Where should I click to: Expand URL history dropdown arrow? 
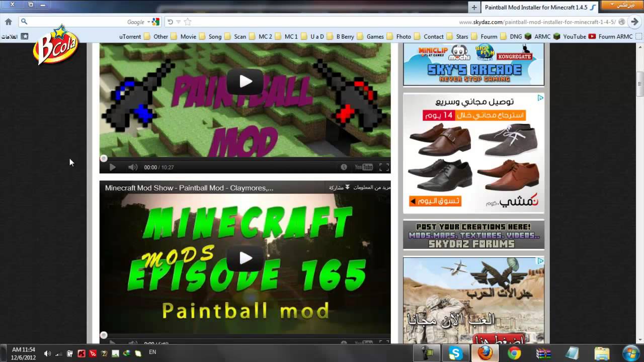point(178,22)
